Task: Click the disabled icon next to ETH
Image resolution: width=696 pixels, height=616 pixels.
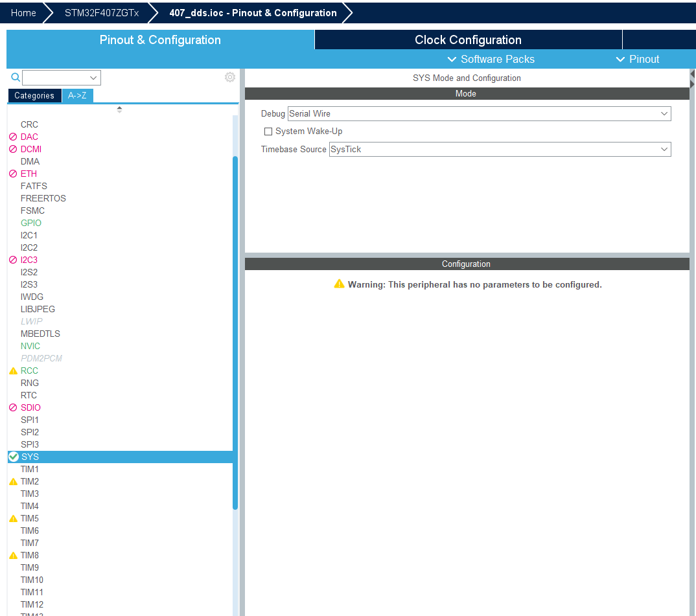Action: coord(13,174)
